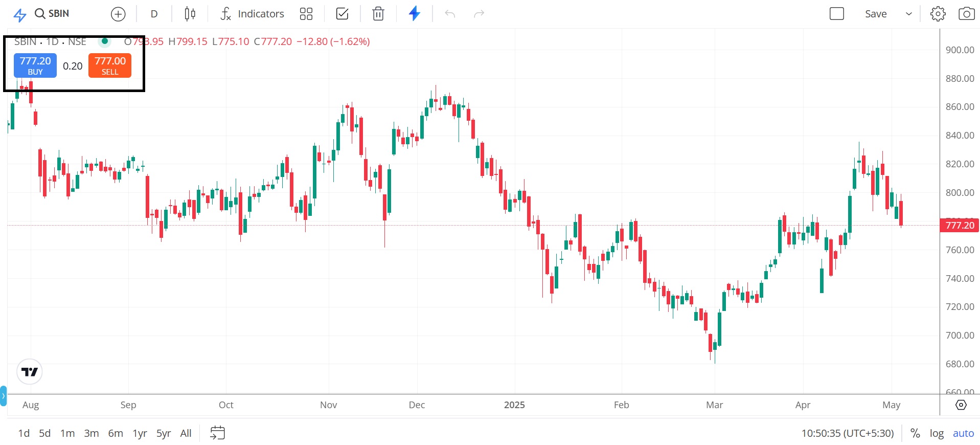Take a chart snapshot with camera icon
The height and width of the screenshot is (445, 980).
[x=966, y=14]
